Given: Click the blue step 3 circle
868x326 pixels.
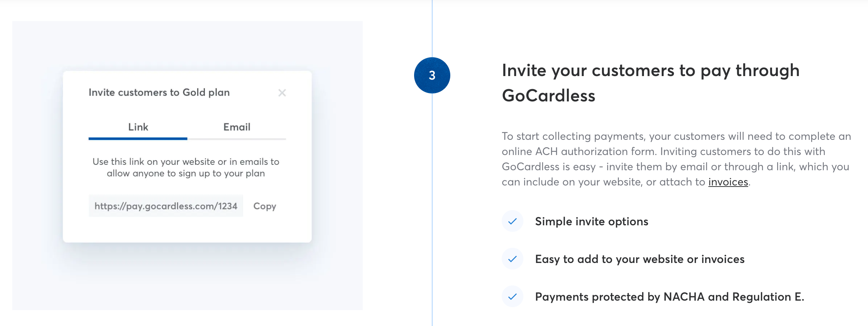Looking at the screenshot, I should (x=432, y=75).
